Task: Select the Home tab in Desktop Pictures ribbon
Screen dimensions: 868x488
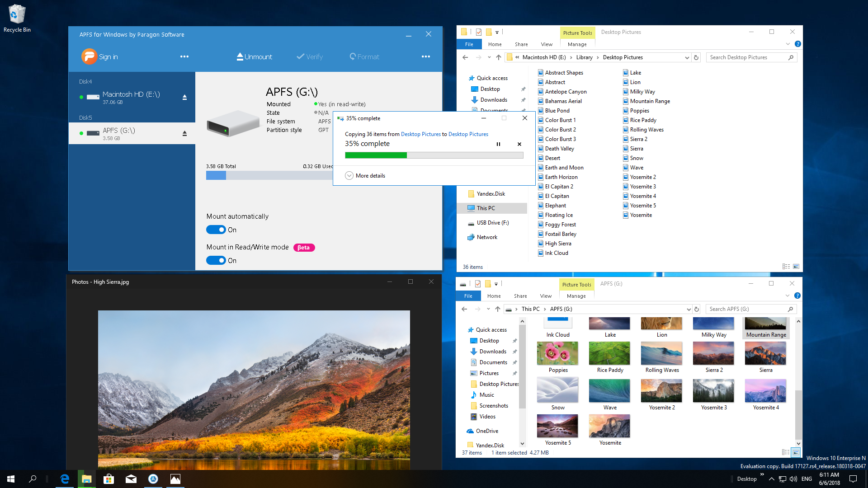Action: click(x=494, y=43)
